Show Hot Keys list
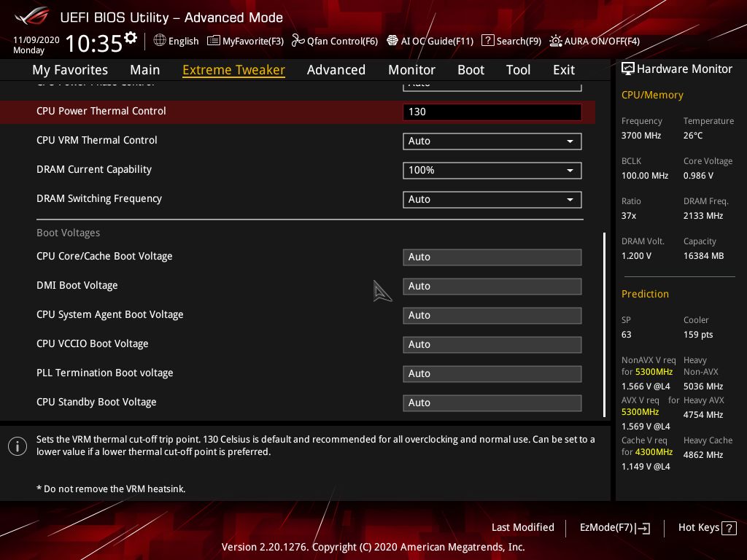 pos(699,528)
